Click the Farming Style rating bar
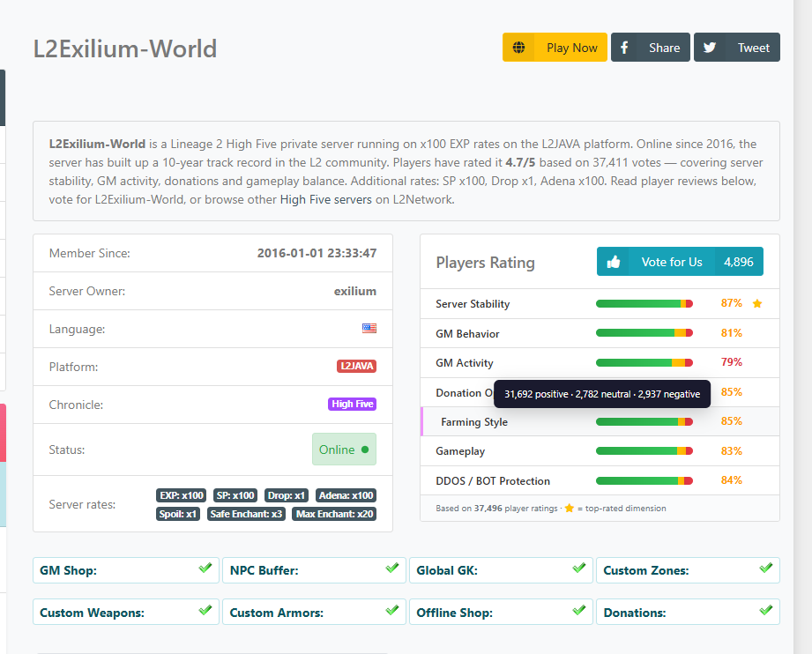Viewport: 812px width, 654px height. coord(644,421)
